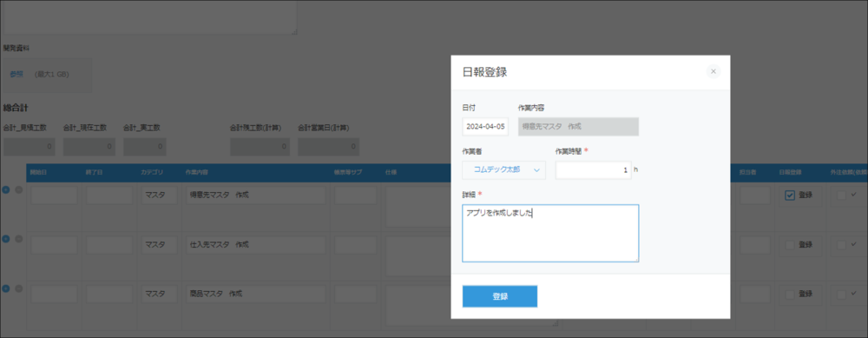Click the 作業者 label in the dialog
Image resolution: width=868 pixels, height=338 pixels.
471,150
